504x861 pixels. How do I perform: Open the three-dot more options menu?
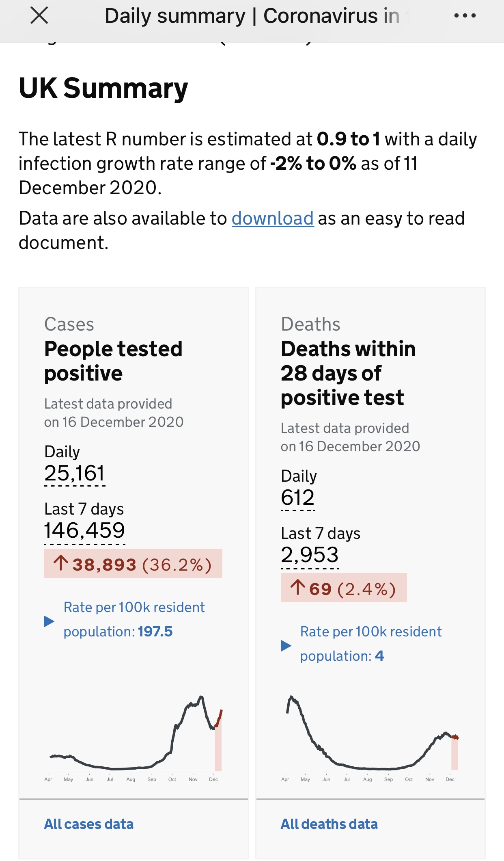465,16
